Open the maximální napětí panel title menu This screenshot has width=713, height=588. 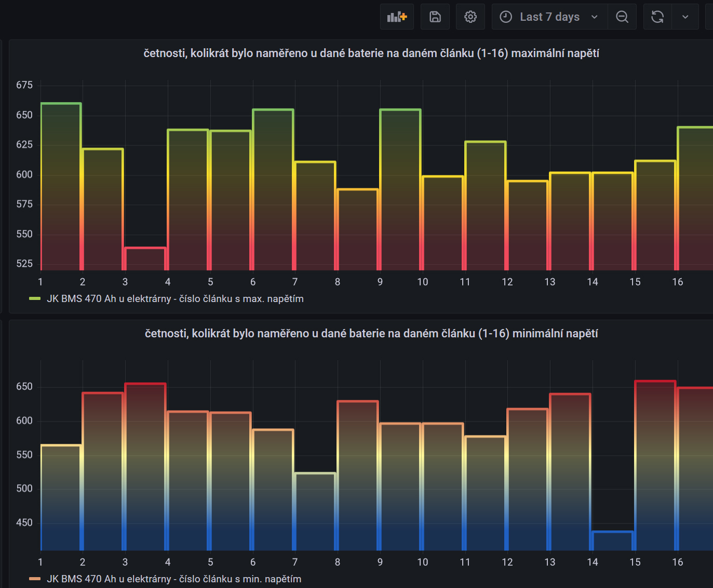[x=371, y=53]
